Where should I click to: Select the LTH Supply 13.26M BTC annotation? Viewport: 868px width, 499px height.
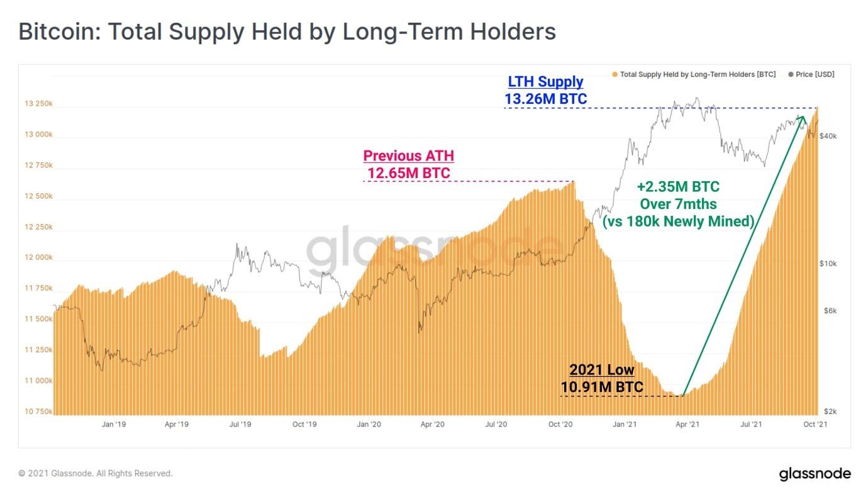545,90
